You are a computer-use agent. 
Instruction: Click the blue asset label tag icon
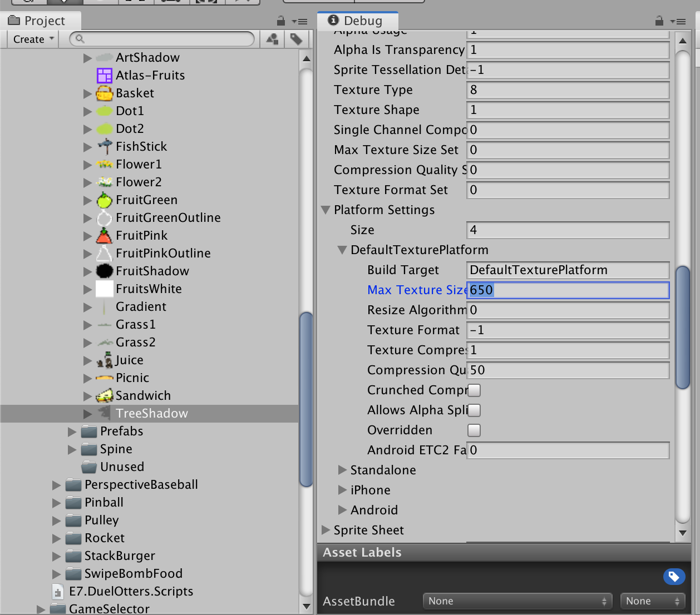tap(674, 577)
